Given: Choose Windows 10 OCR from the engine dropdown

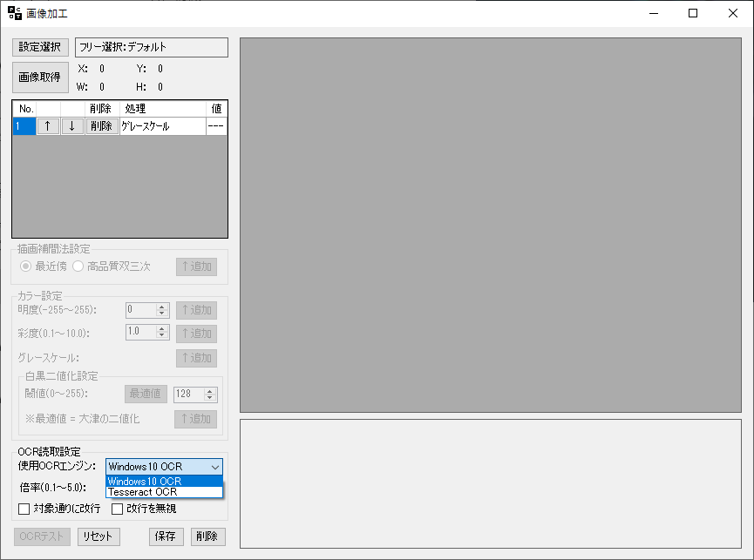Looking at the screenshot, I should click(145, 481).
